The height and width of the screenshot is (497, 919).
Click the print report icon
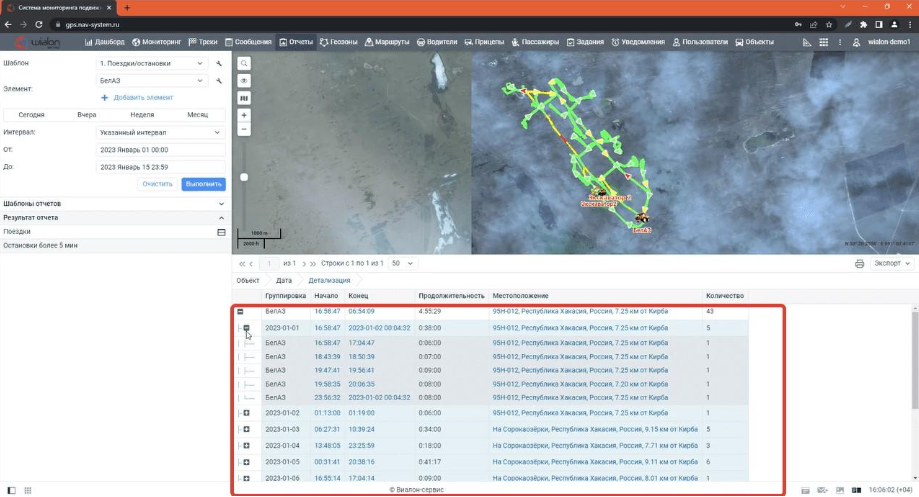tap(859, 264)
